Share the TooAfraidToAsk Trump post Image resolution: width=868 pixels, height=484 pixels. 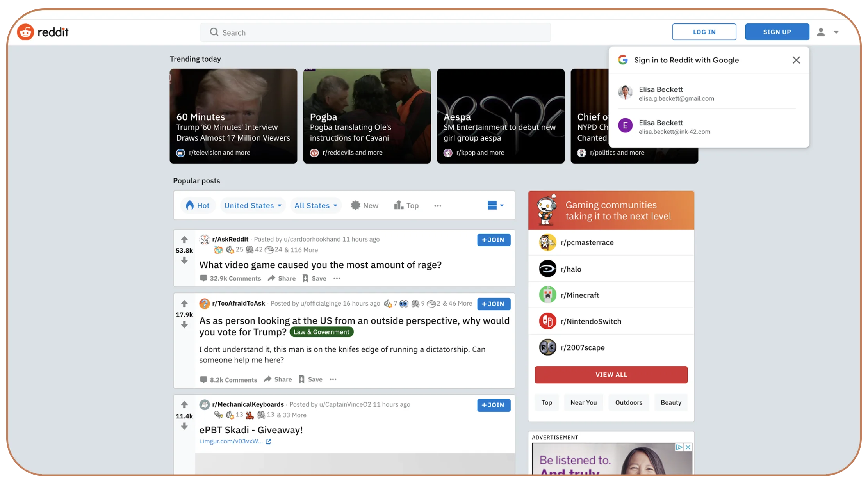click(x=278, y=379)
